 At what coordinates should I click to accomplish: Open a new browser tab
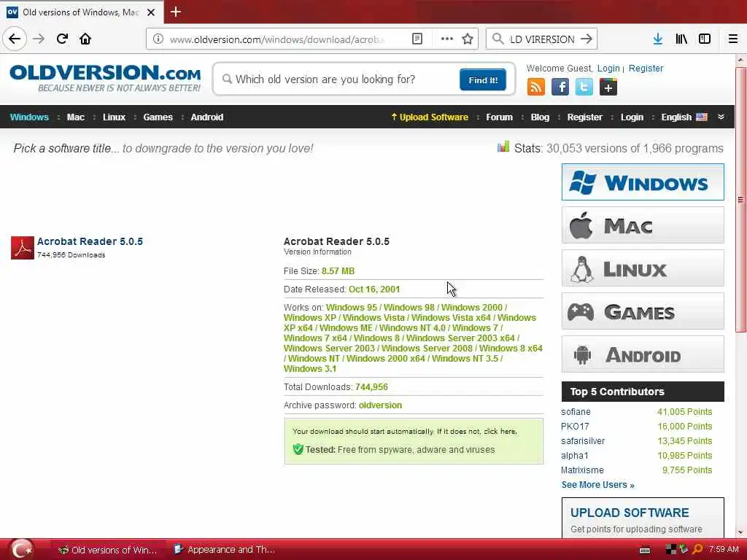[175, 12]
